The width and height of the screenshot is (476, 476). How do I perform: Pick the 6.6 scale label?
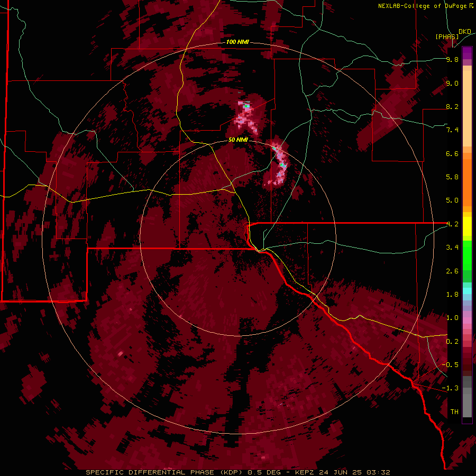click(452, 153)
